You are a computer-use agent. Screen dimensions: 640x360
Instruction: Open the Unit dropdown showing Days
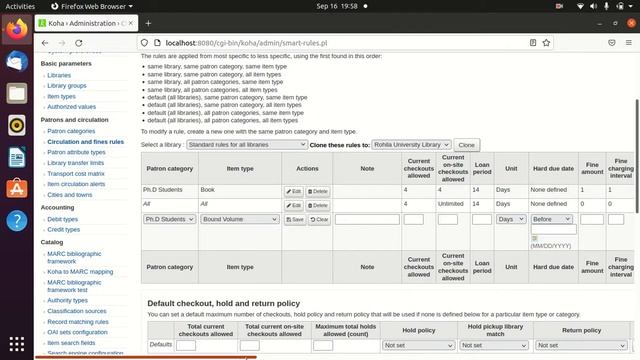pyautogui.click(x=511, y=219)
